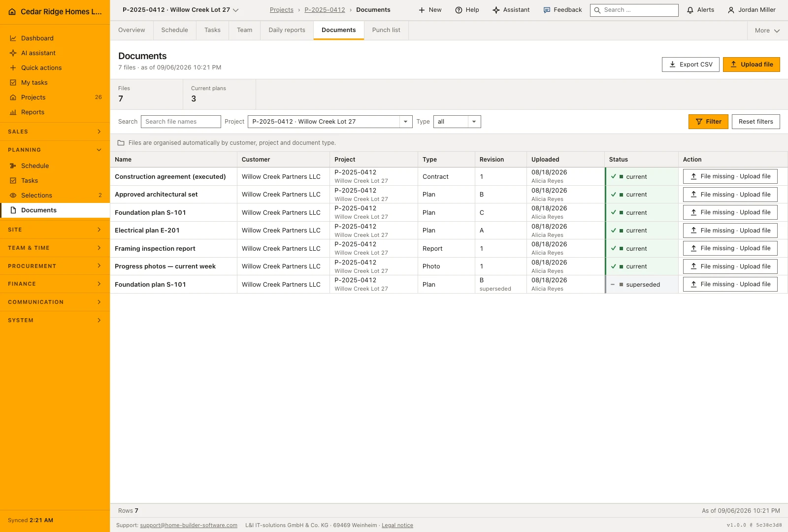The width and height of the screenshot is (788, 532).
Task: Open the More tabs dropdown
Action: [x=767, y=31]
